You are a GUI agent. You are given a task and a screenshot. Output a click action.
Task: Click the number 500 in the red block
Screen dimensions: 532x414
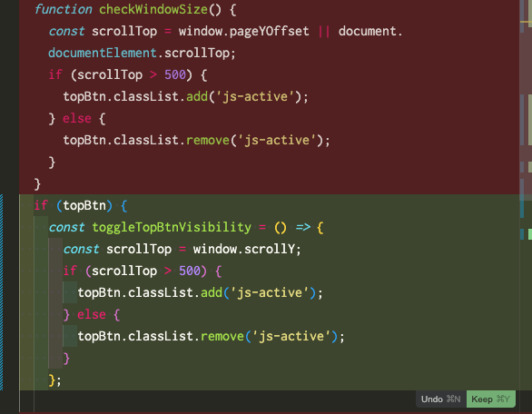(x=175, y=74)
